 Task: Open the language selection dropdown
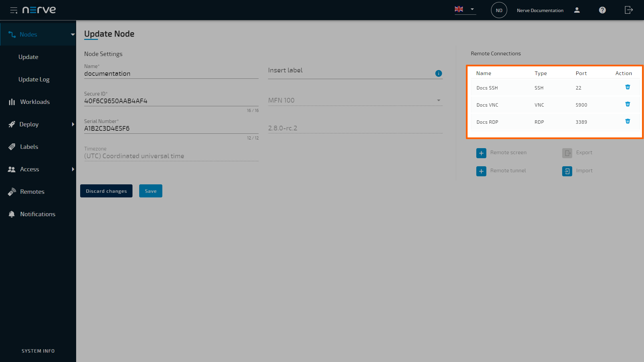pos(465,9)
